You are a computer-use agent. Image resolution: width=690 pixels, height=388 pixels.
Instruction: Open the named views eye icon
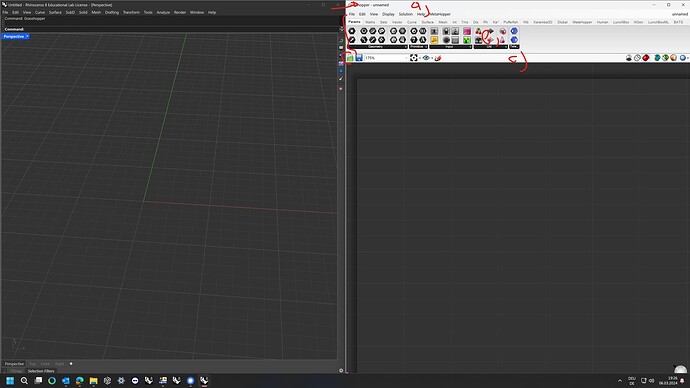(426, 58)
